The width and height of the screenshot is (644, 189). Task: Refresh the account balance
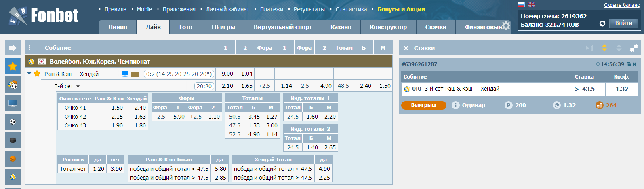602,24
